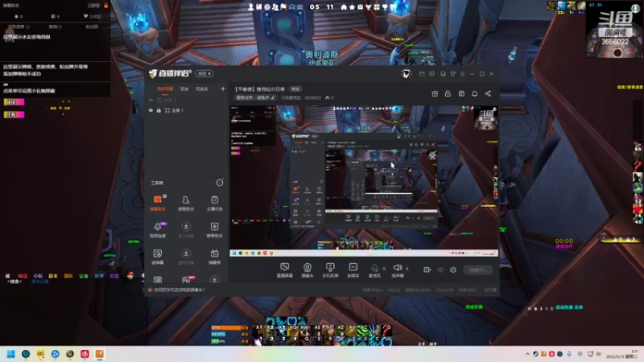Image resolution: width=644 pixels, height=362 pixels.
Task: Mute the 麦克风 microphone
Action: [x=374, y=270]
